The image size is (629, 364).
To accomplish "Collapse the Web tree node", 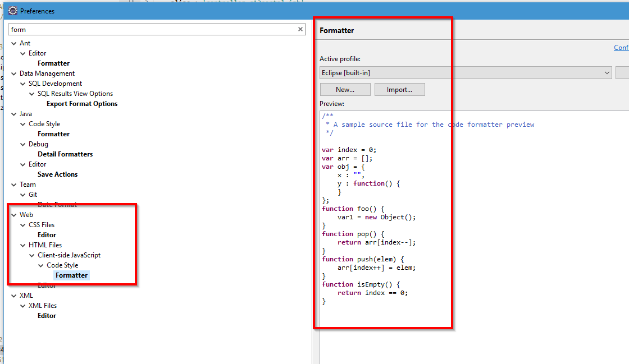I will (13, 214).
